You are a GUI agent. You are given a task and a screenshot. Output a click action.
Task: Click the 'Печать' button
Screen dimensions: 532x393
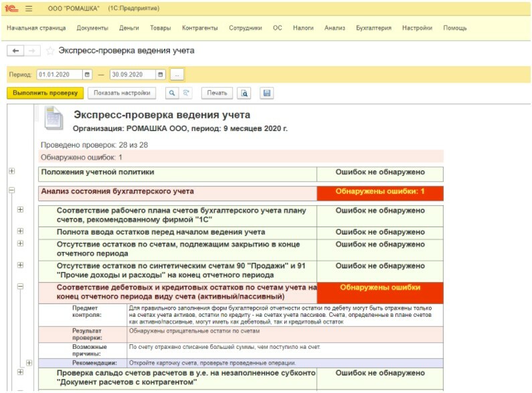point(217,94)
